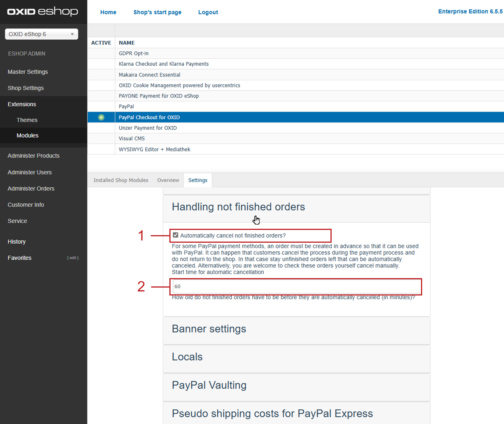Open the OXID eShop 6 shop selector
This screenshot has width=504, height=424.
[41, 34]
